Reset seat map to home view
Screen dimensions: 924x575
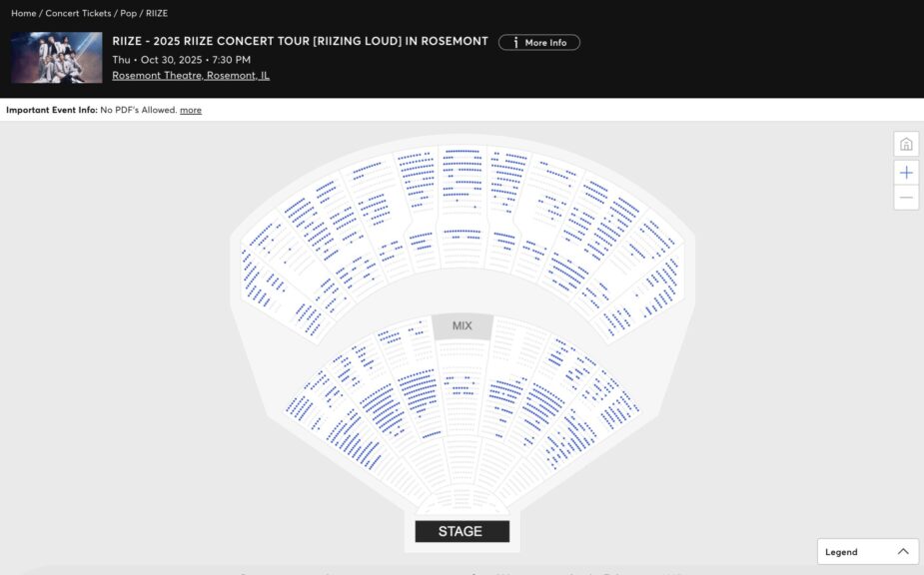pyautogui.click(x=906, y=145)
